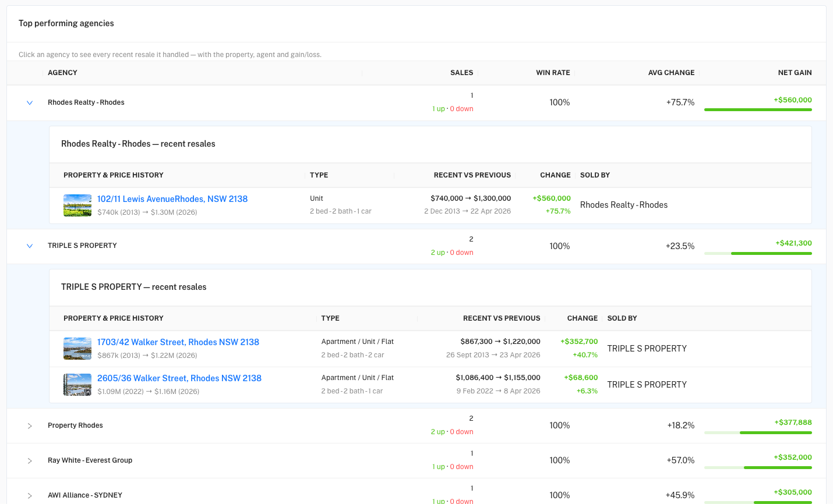
Task: Click 2 bed · 2 bath · 2 car details
Action: coord(352,355)
